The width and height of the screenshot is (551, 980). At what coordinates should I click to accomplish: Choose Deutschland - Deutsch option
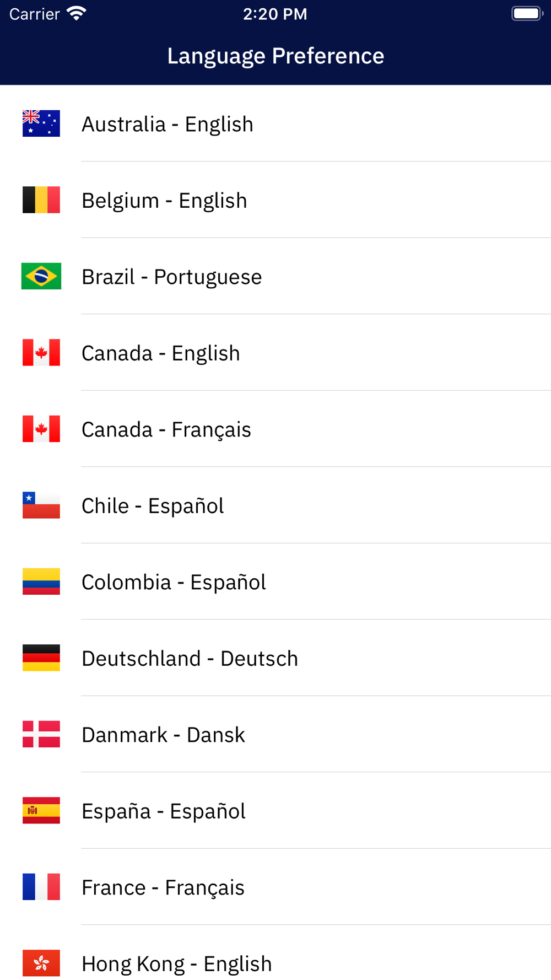pos(275,658)
